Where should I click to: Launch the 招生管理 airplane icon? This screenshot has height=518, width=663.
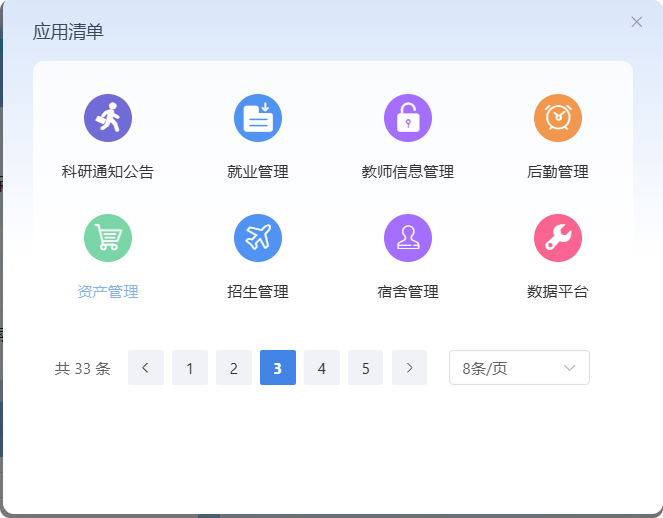tap(258, 238)
